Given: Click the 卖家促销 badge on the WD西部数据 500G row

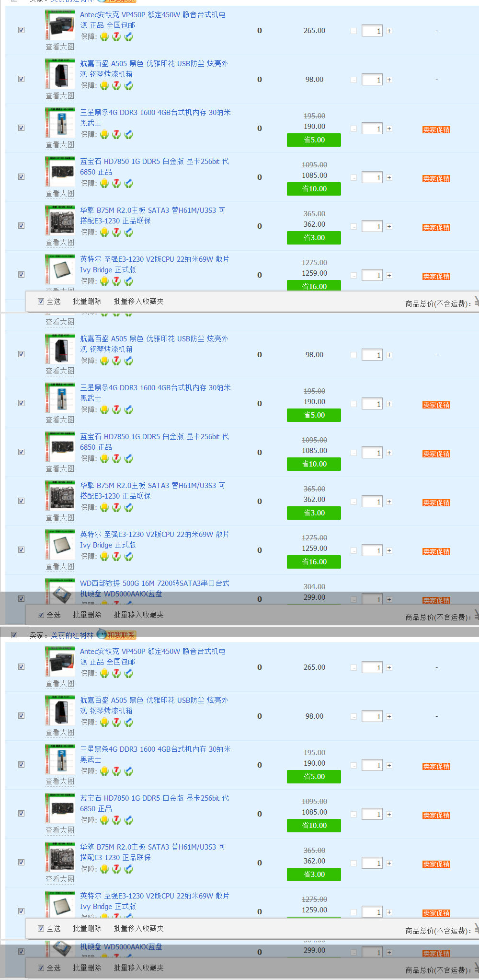Looking at the screenshot, I should point(436,600).
